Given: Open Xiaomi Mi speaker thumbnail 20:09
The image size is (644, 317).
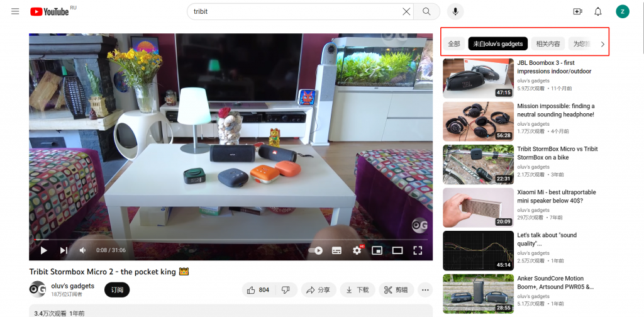Looking at the screenshot, I should [x=479, y=208].
